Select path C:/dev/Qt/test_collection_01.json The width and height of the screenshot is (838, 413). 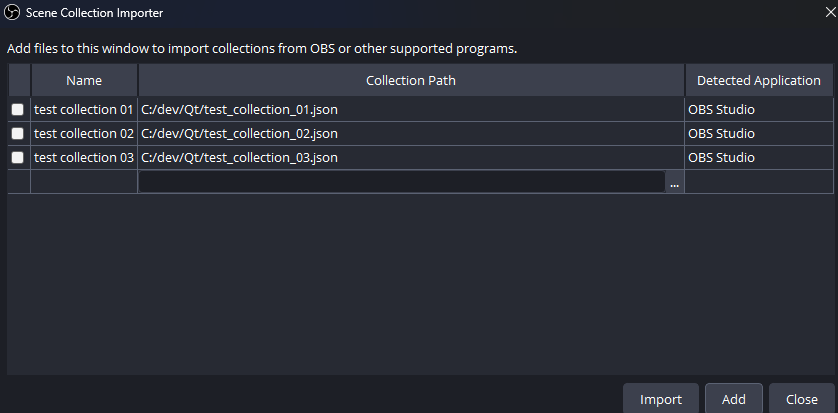pyautogui.click(x=240, y=109)
